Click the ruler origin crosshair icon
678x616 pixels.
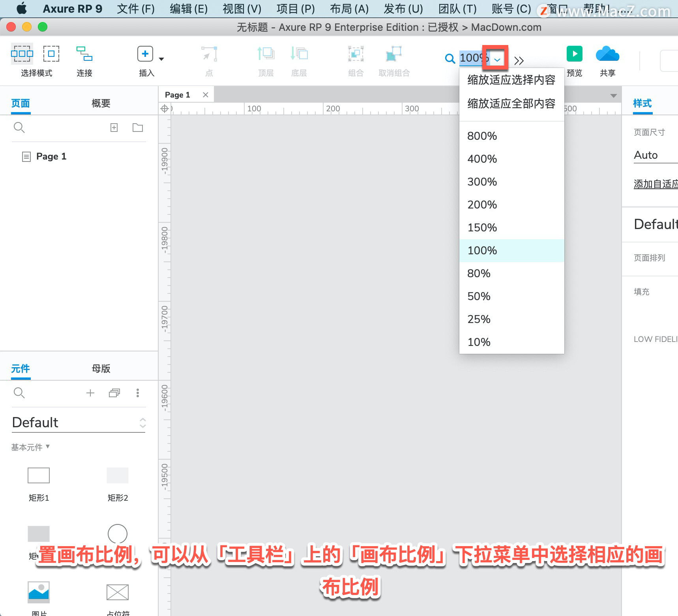165,109
